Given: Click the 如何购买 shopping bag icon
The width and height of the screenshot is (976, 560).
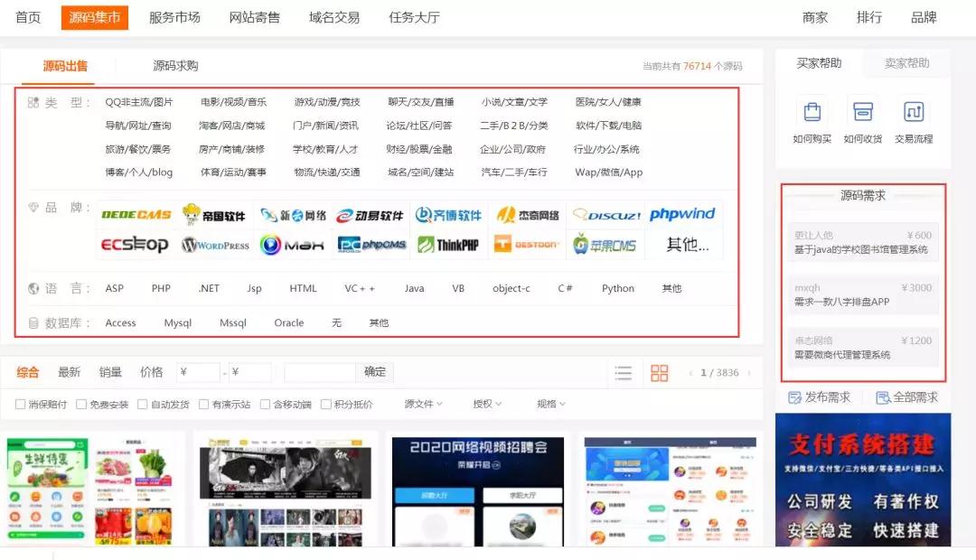Looking at the screenshot, I should coord(812,112).
